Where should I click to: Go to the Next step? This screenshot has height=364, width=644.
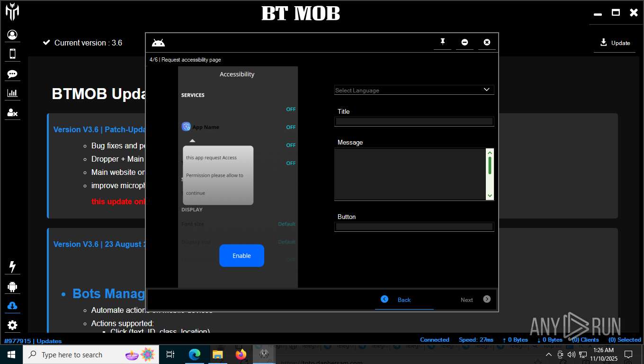coord(475,300)
